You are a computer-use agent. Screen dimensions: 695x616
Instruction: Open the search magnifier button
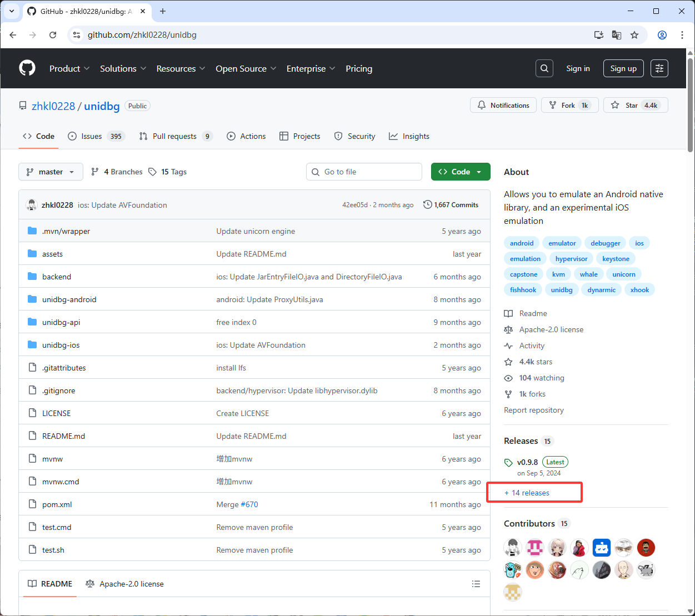pos(544,68)
